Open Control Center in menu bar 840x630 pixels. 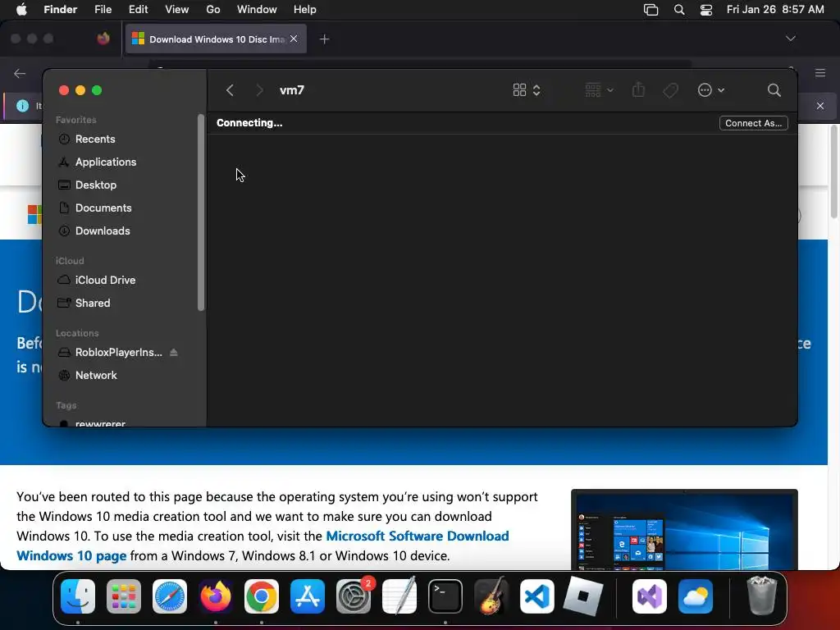point(706,10)
